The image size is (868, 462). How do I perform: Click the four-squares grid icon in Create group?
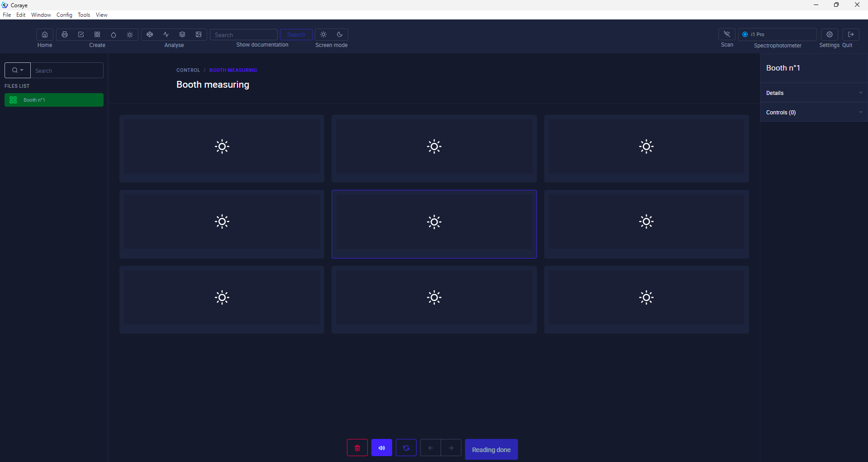click(97, 35)
